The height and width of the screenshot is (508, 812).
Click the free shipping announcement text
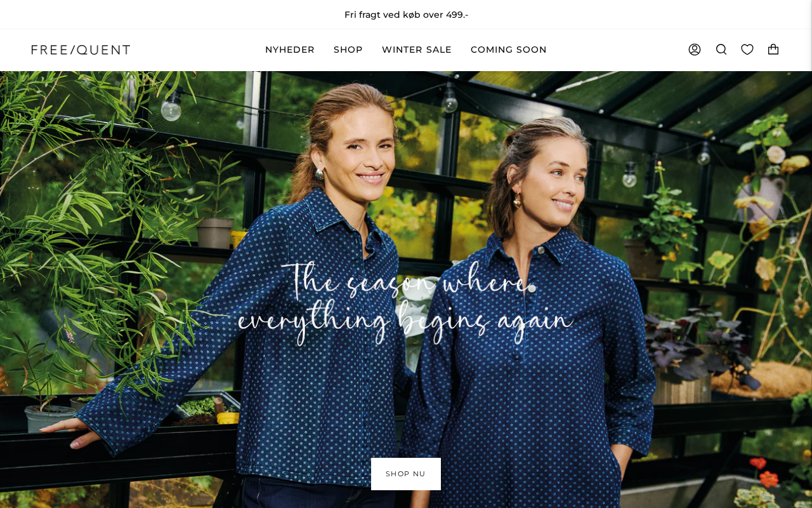tap(406, 15)
